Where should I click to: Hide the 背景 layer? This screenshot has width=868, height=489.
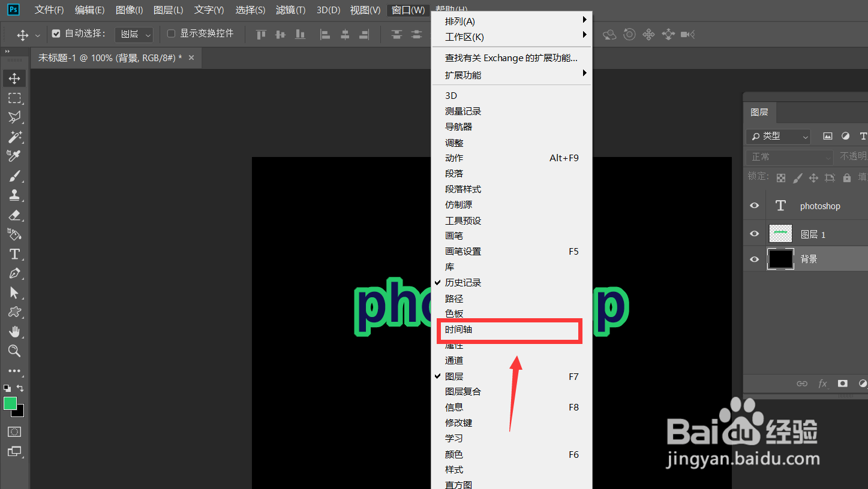[755, 259]
